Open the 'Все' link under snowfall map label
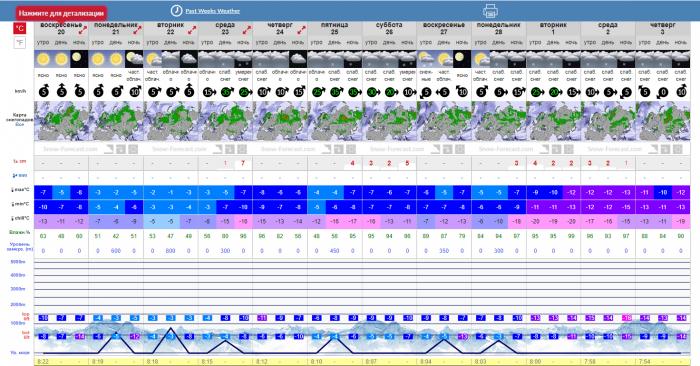The height and width of the screenshot is (366, 700). click(19, 125)
